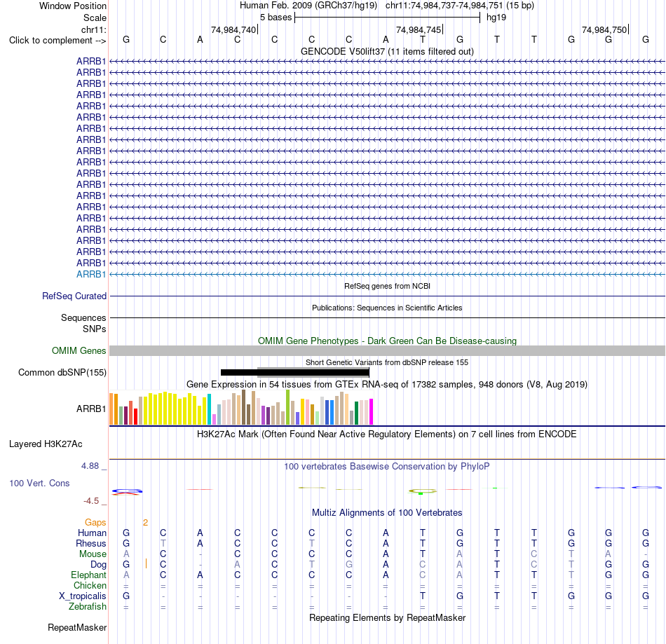Click the 74,984,740 position marker
Image resolution: width=666 pixels, height=644 pixels.
pos(233,29)
